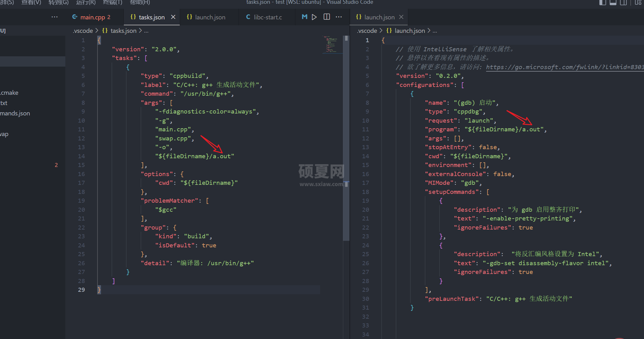Image resolution: width=644 pixels, height=339 pixels.
Task: Run the file with the play triangle
Action: click(x=314, y=17)
